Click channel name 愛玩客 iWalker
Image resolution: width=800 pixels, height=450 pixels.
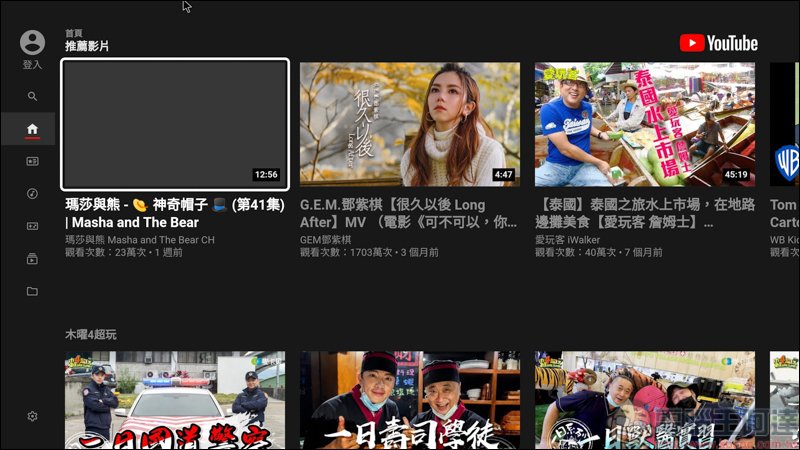(567, 240)
